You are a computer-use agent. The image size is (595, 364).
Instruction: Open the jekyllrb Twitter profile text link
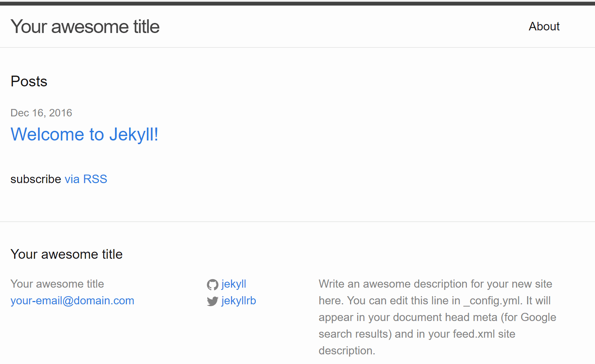(x=239, y=301)
